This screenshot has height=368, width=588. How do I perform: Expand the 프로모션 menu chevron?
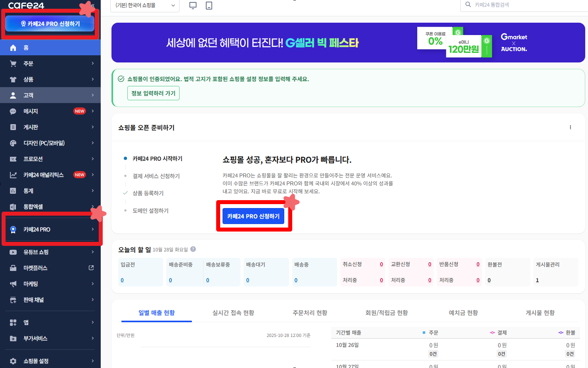(x=93, y=159)
